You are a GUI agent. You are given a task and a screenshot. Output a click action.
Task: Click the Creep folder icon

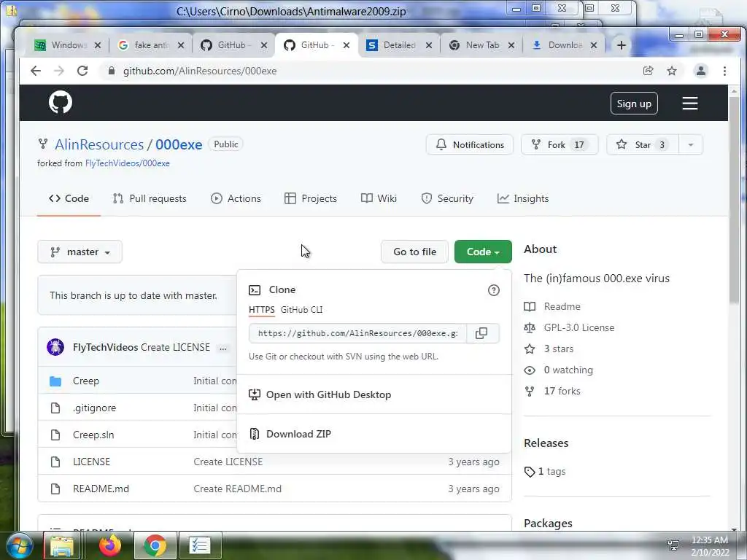pos(55,381)
